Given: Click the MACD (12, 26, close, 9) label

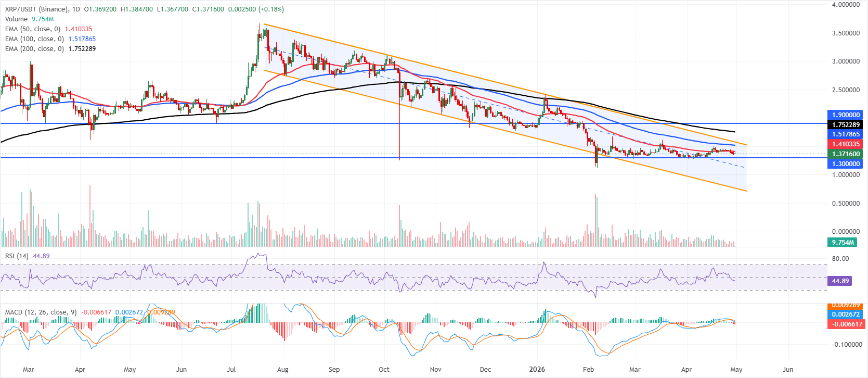Looking at the screenshot, I should (x=41, y=312).
